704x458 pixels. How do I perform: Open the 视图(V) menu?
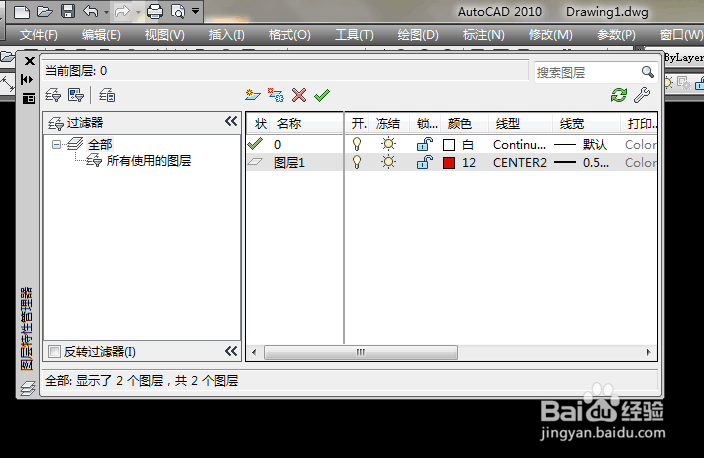pos(164,35)
